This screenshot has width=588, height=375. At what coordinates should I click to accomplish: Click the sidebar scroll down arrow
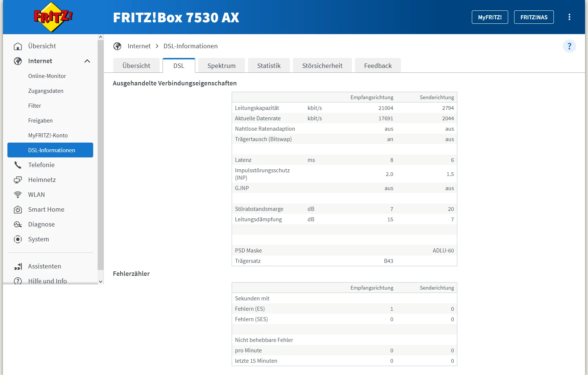coord(101,281)
